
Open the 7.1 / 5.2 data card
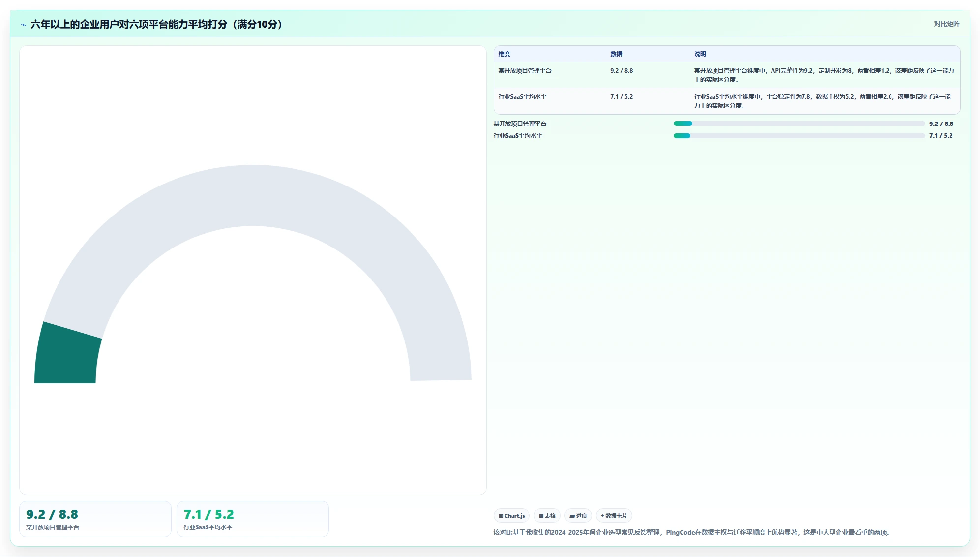pos(253,519)
